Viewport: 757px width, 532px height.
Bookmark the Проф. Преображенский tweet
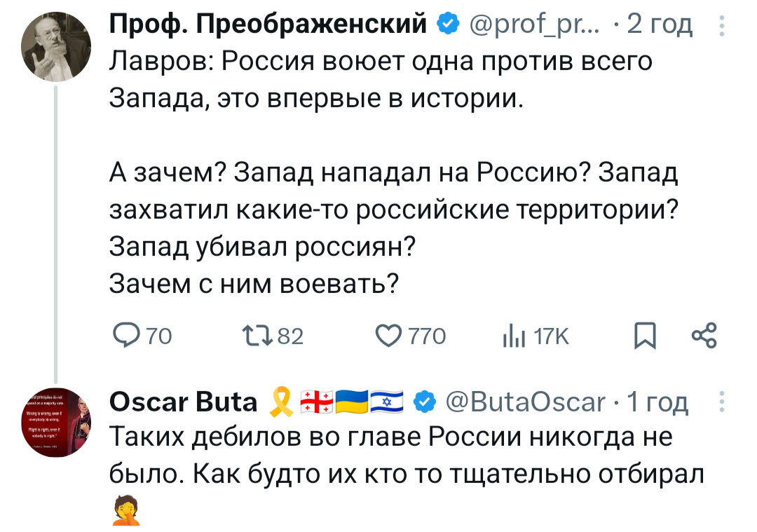643,336
